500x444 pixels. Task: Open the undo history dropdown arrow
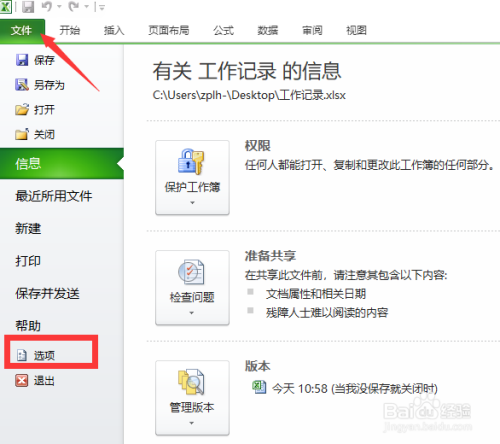click(x=59, y=7)
